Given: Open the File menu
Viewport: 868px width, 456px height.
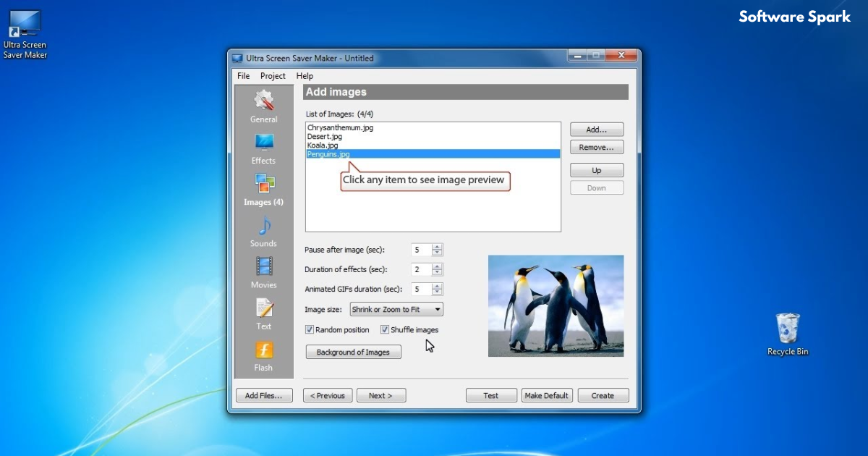Looking at the screenshot, I should point(244,76).
